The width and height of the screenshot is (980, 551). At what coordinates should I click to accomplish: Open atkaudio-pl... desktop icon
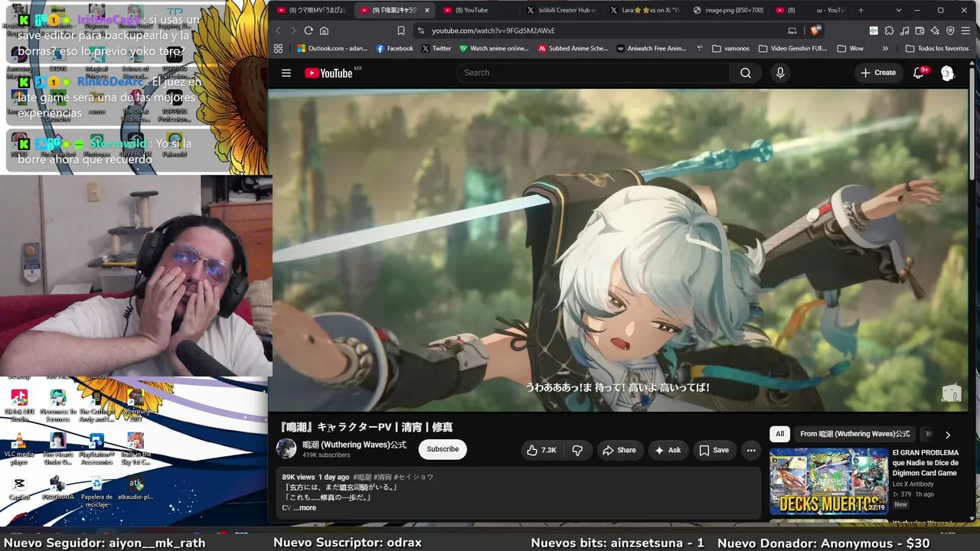pyautogui.click(x=136, y=487)
